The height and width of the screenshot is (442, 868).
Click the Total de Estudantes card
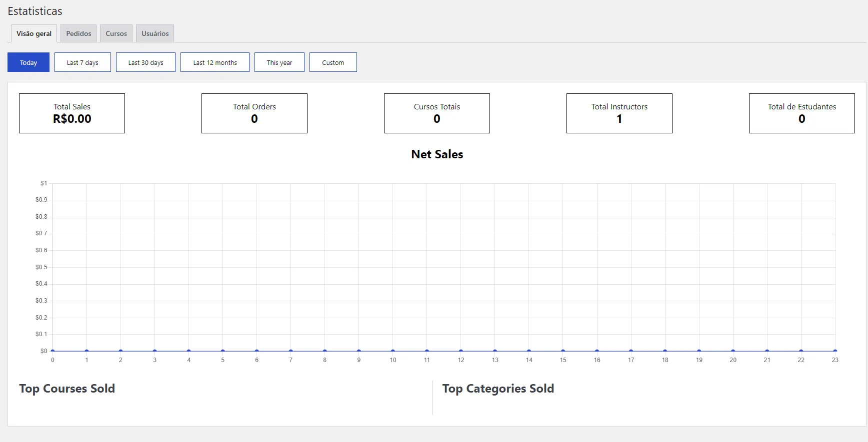pyautogui.click(x=801, y=113)
